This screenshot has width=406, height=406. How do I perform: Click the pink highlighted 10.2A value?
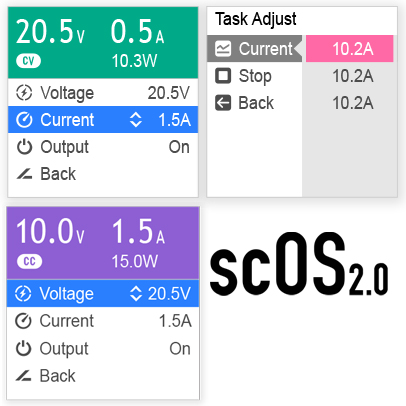pos(350,49)
